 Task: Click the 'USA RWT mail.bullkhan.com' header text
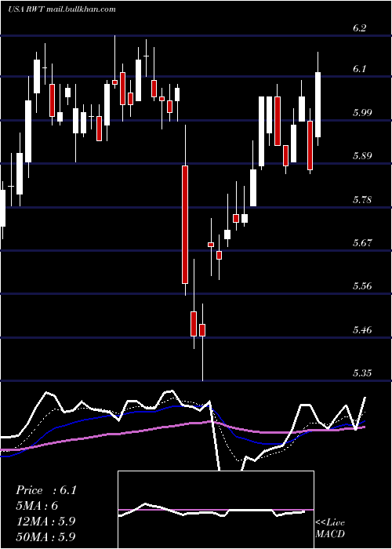point(62,9)
